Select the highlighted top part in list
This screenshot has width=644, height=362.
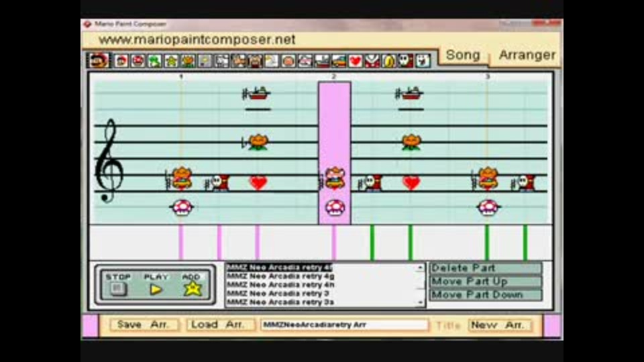(x=279, y=267)
